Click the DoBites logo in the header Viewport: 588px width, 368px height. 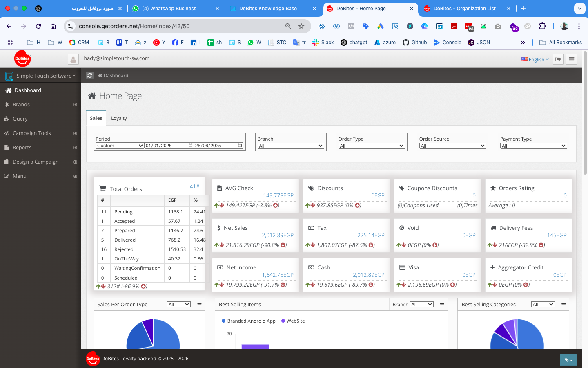pos(22,58)
